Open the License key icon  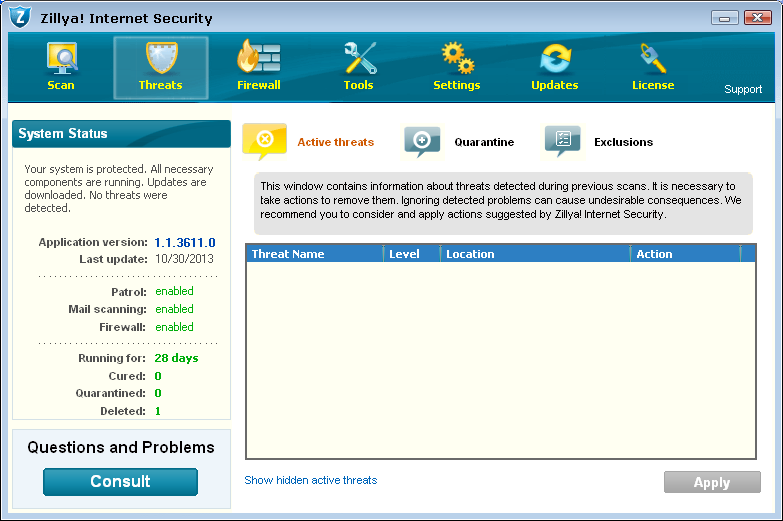[653, 58]
